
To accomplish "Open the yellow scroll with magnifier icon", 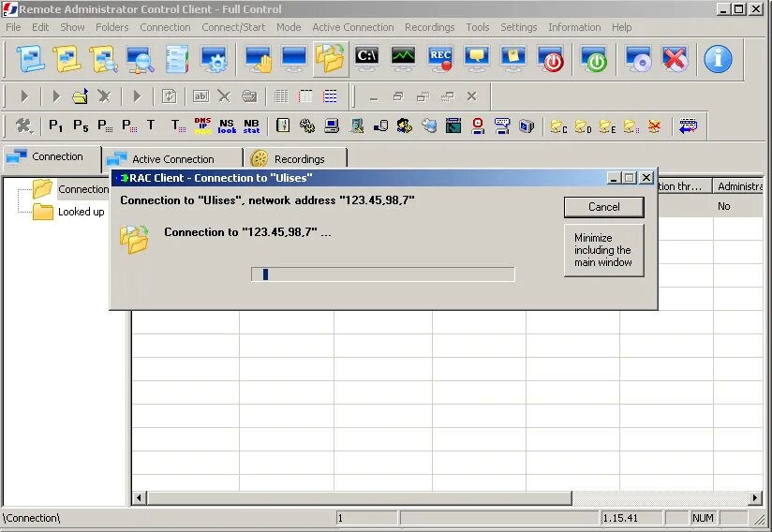I will point(103,59).
